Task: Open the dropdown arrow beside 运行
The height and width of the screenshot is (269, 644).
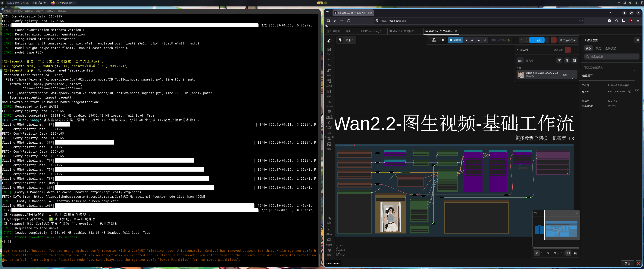Action: pyautogui.click(x=546, y=40)
